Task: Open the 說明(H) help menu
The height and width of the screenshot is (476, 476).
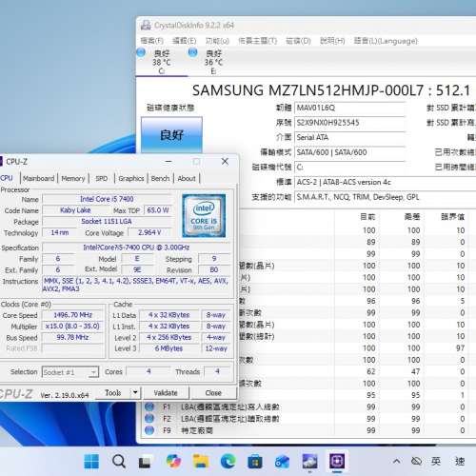Action: click(x=332, y=41)
